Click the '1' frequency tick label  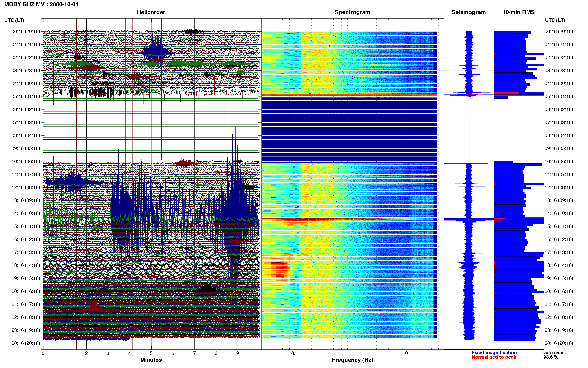[x=350, y=353]
